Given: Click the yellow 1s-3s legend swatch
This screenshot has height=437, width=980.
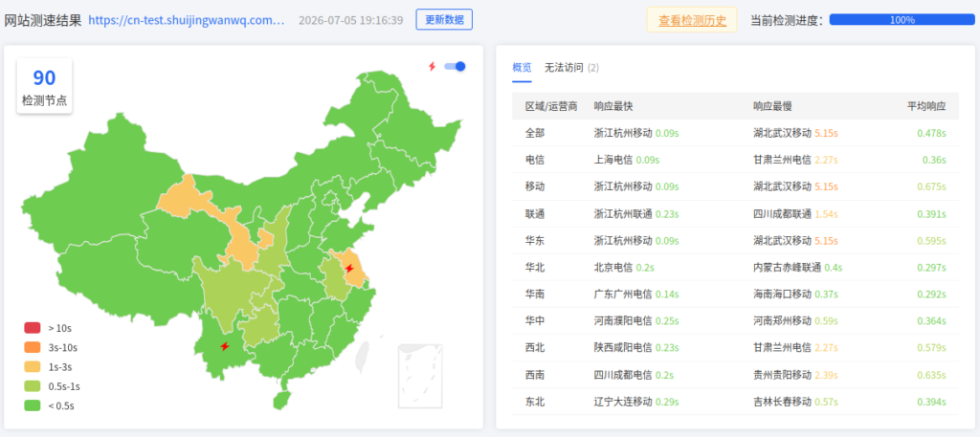Looking at the screenshot, I should (33, 366).
